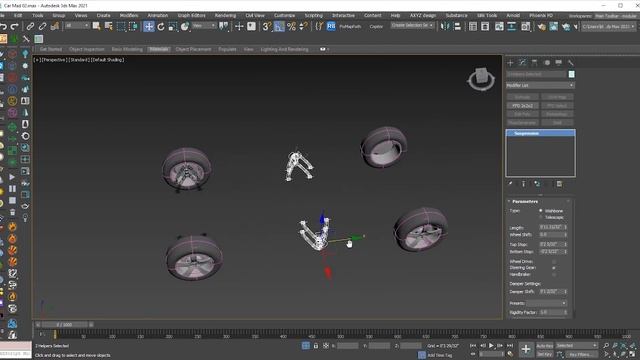Open the Material Editor icon
The width and height of the screenshot is (640, 360).
coord(526,27)
